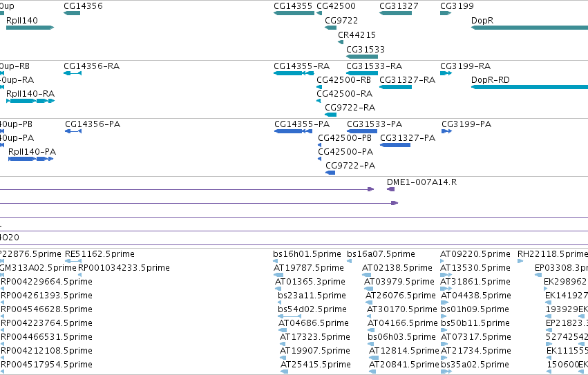Screen dimensions: 588x375
Task: Select the bs35a02.5prime EST label
Action: [475, 365]
